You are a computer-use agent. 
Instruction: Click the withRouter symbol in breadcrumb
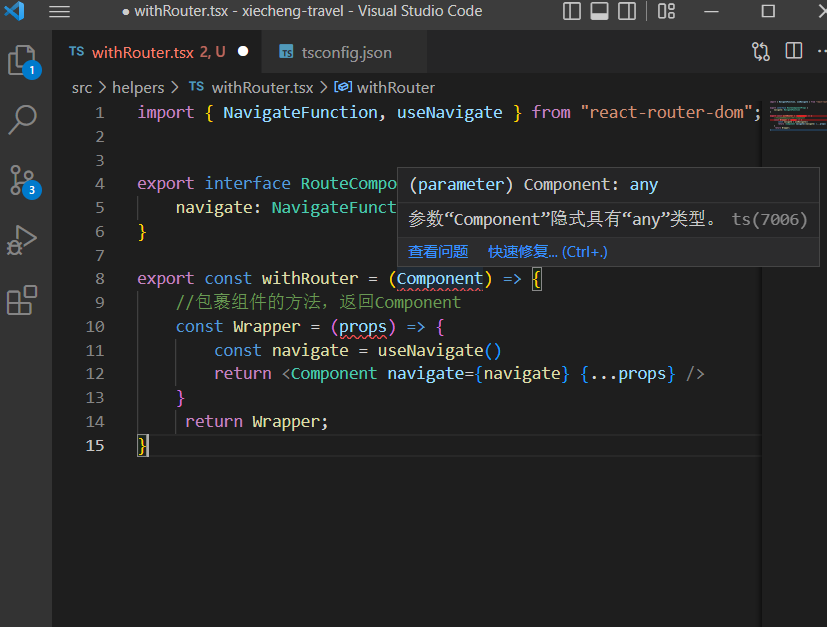tap(395, 87)
